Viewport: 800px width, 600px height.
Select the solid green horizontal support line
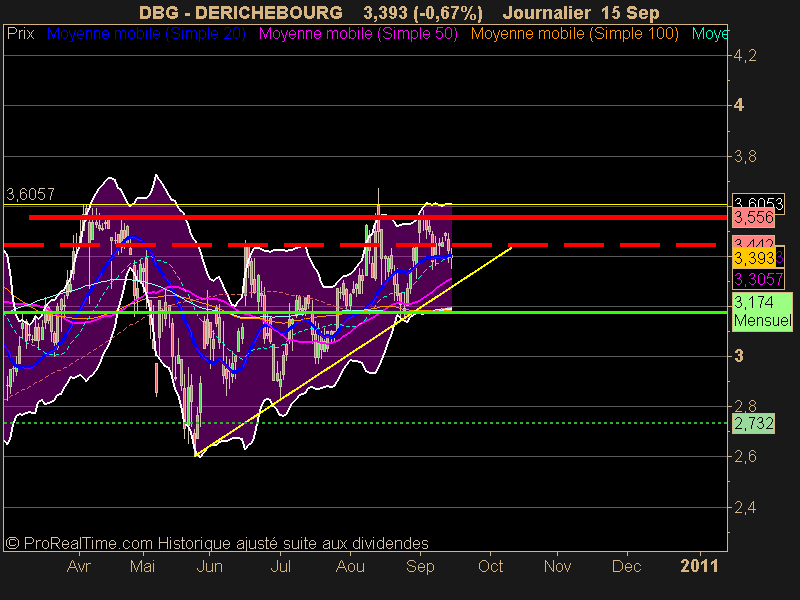coord(365,312)
